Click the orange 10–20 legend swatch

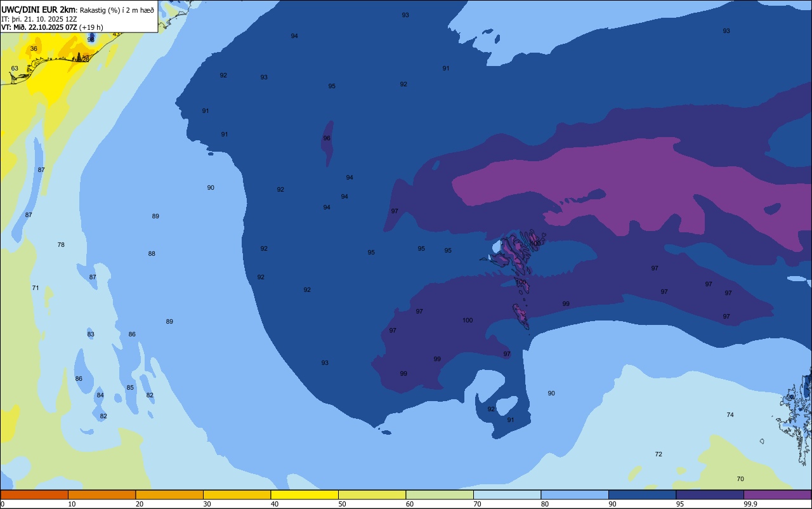(x=102, y=494)
